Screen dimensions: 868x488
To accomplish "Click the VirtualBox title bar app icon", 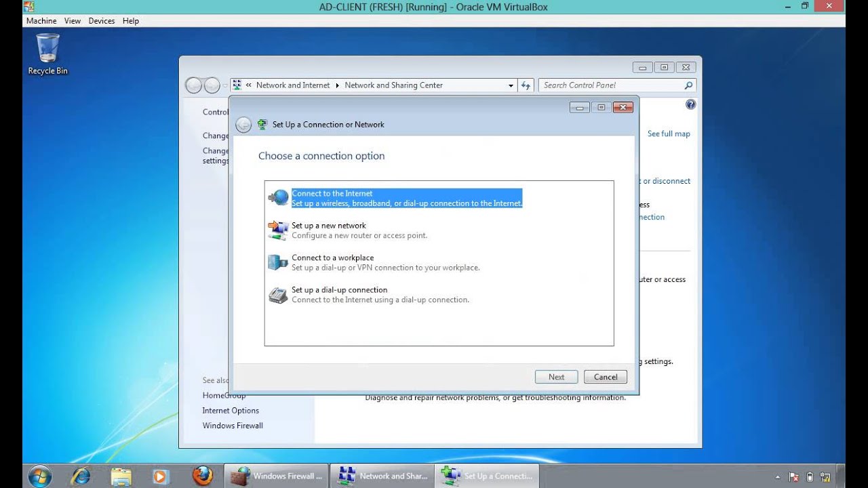I will tap(28, 7).
